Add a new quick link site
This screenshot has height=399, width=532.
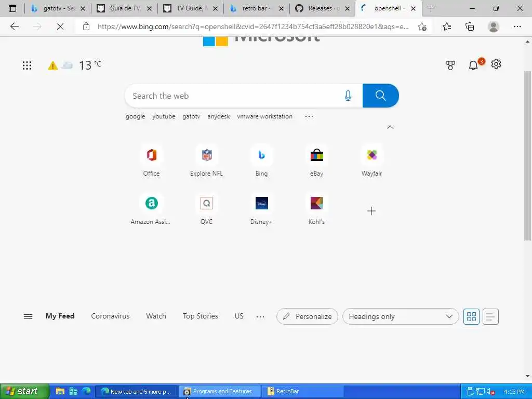point(371,211)
